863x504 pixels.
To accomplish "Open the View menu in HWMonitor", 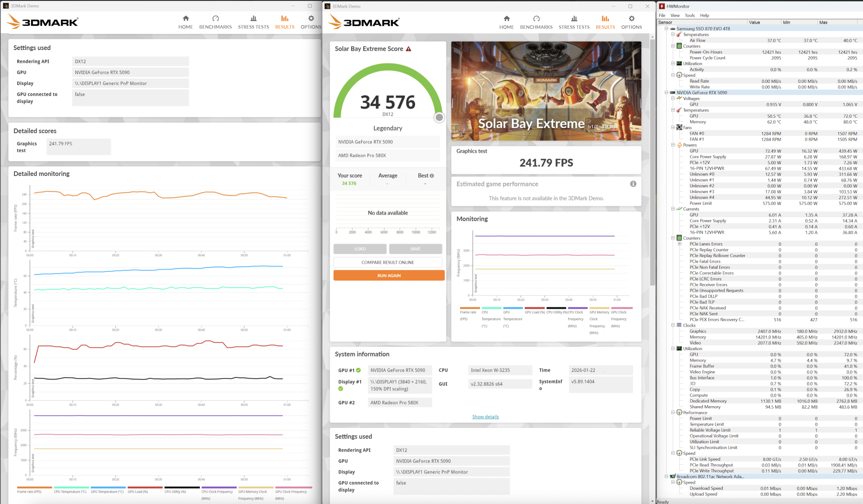I will pyautogui.click(x=675, y=16).
